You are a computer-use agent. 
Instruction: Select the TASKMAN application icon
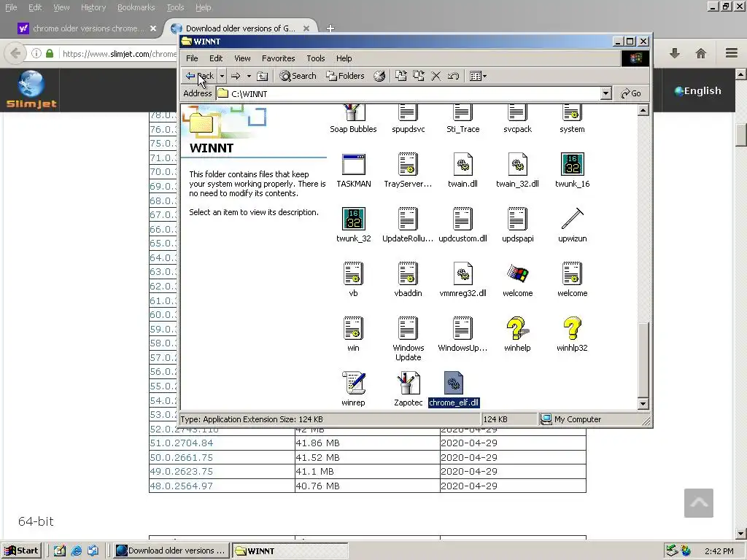[x=354, y=171]
